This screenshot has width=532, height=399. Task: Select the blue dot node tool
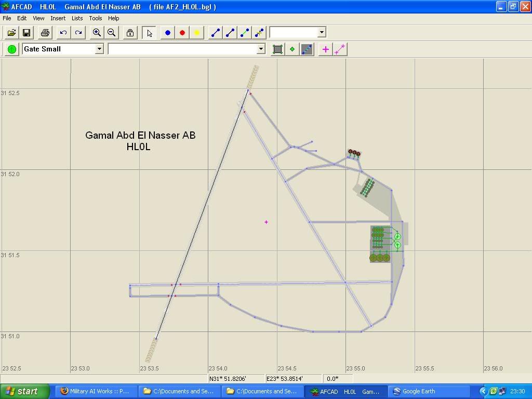[x=168, y=33]
